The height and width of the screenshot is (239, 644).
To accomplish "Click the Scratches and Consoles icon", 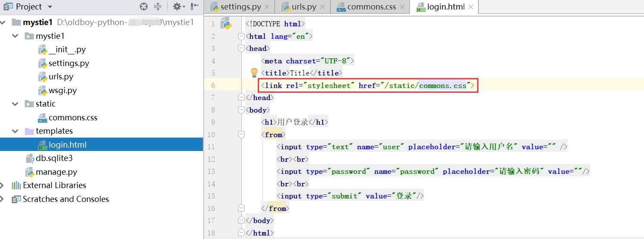I will pyautogui.click(x=16, y=199).
